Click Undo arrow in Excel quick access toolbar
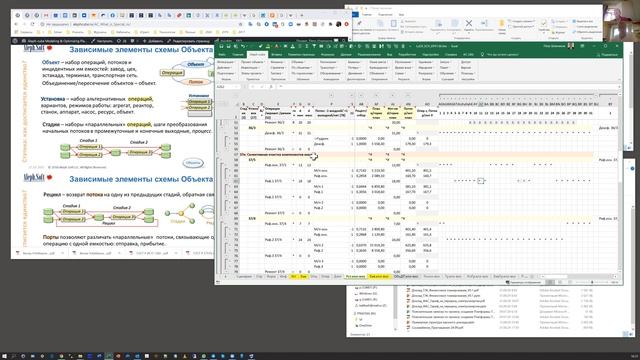This screenshot has height=360, width=640. pyautogui.click(x=243, y=46)
